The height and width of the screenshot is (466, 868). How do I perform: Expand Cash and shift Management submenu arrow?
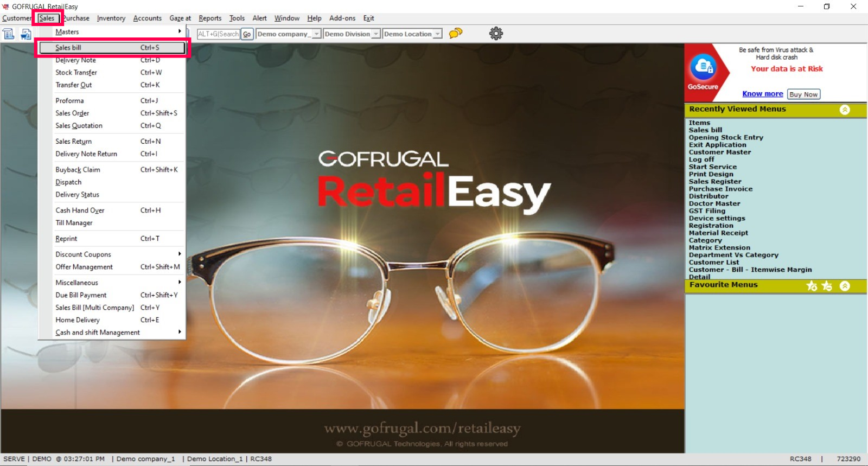coord(180,332)
